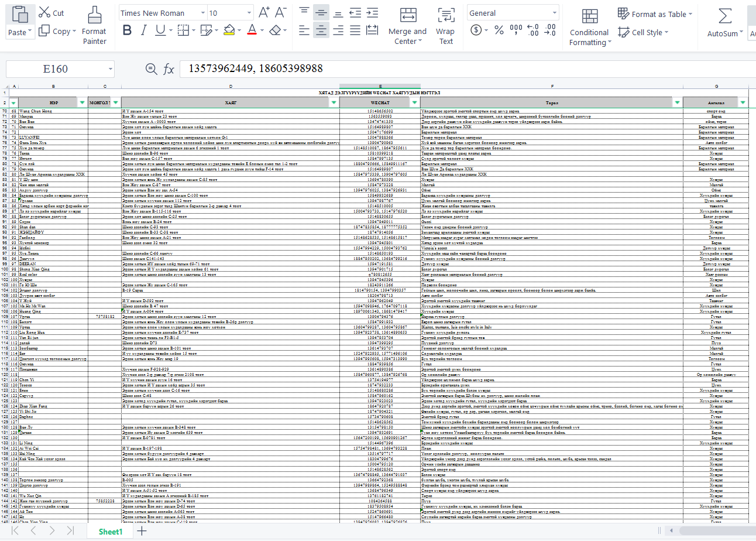Decrease the cell indent

[x=355, y=12]
